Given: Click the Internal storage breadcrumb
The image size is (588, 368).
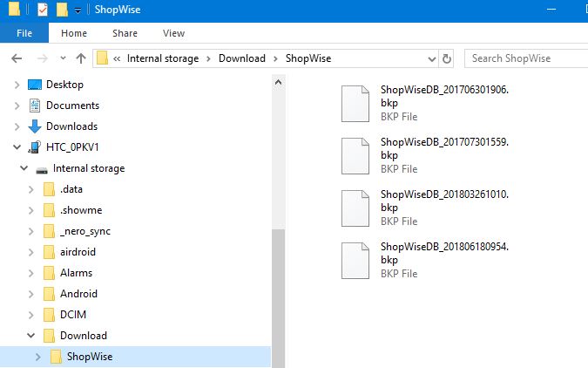Looking at the screenshot, I should [163, 58].
